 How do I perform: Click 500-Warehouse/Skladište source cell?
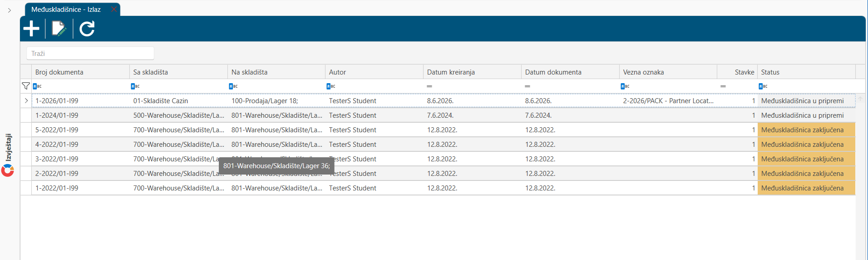click(x=178, y=115)
